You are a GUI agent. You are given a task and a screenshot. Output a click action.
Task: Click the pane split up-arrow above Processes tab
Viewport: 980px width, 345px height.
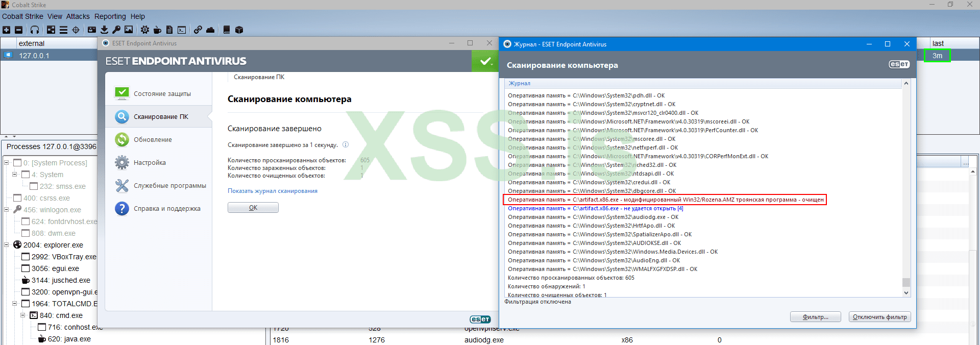click(6, 137)
